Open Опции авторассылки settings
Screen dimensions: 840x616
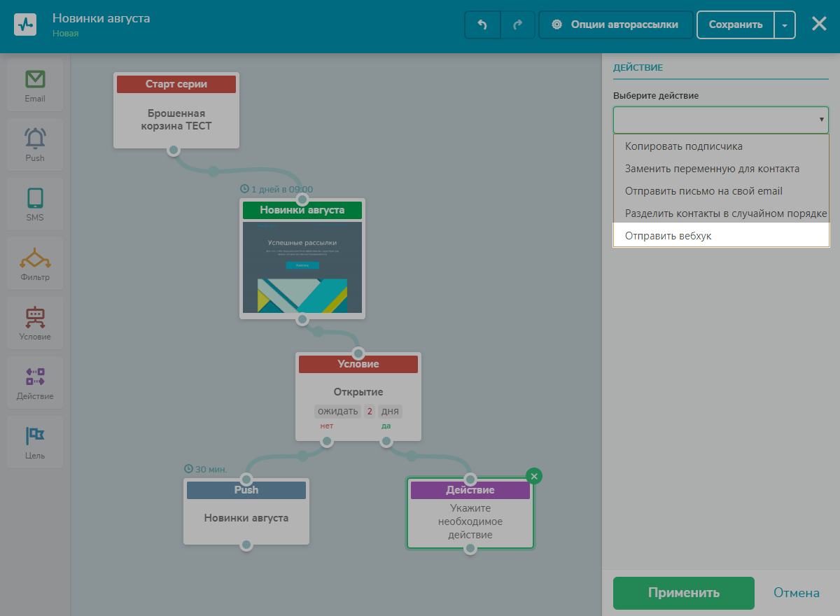[x=616, y=24]
